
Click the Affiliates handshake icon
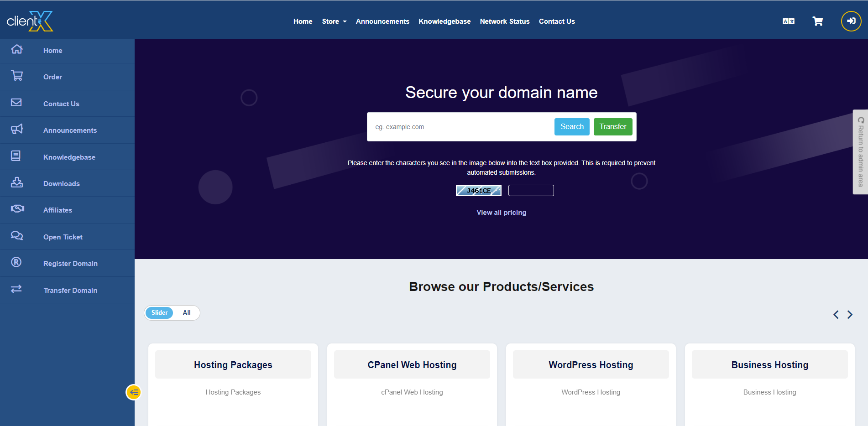17,209
